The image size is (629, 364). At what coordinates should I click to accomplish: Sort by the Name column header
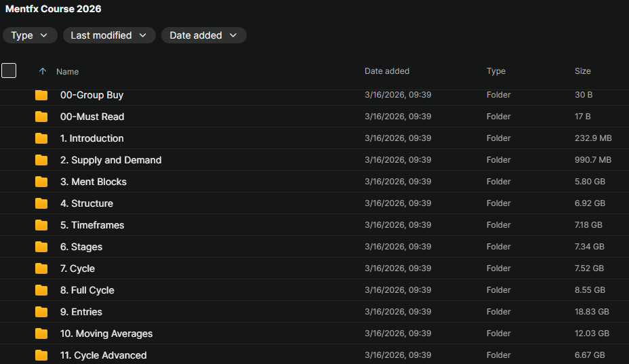(67, 71)
